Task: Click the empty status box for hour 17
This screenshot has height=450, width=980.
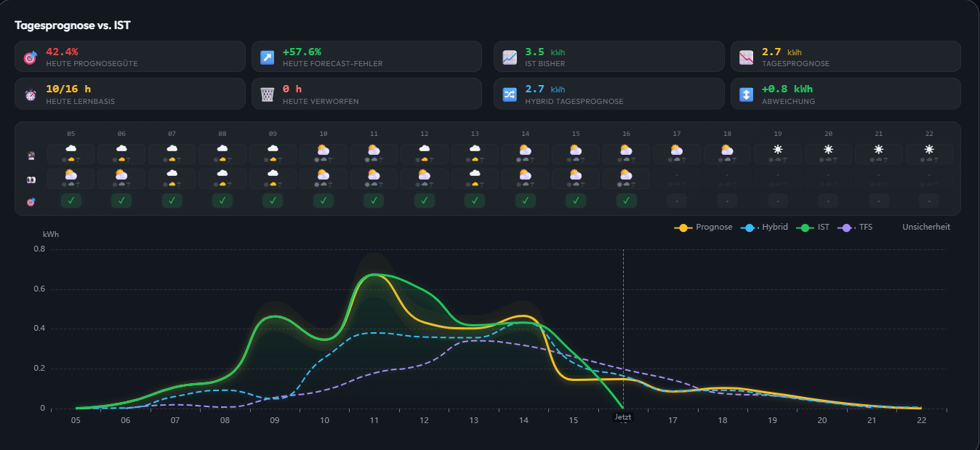Action: [x=677, y=201]
